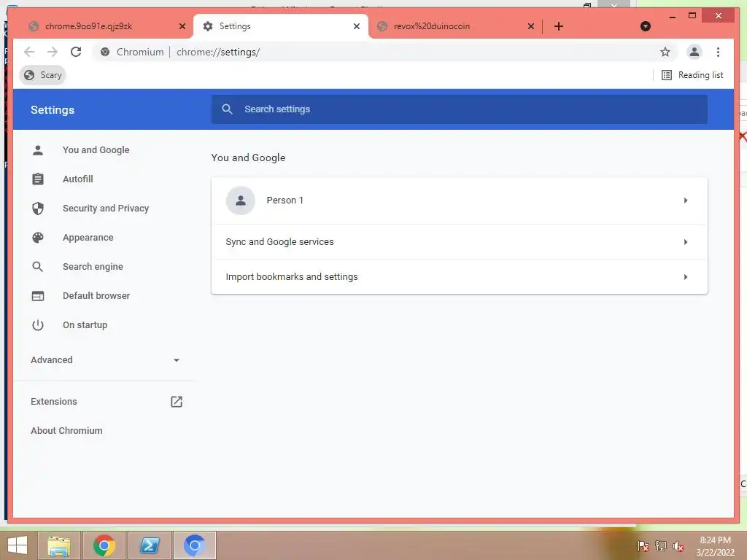Expand the Advanced settings section
The width and height of the screenshot is (747, 560).
(x=105, y=360)
